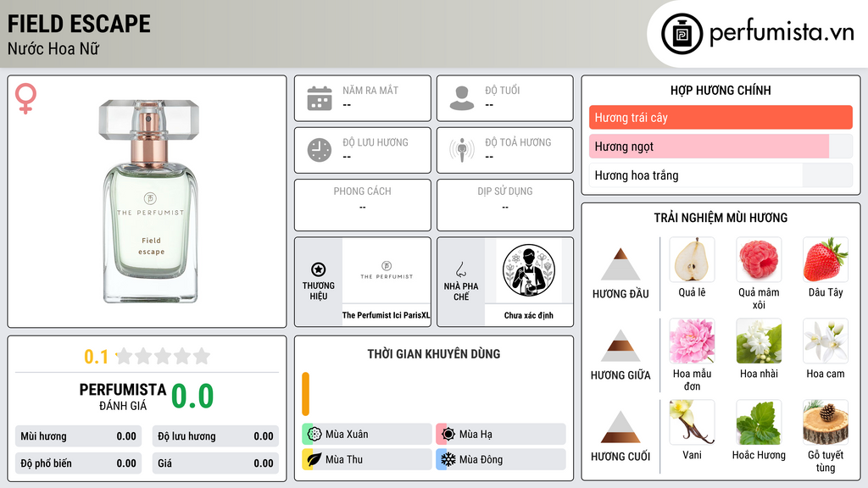Viewport: 868px width, 488px height.
Task: Click the Thời gian khuyên dùng heading
Action: tap(434, 354)
